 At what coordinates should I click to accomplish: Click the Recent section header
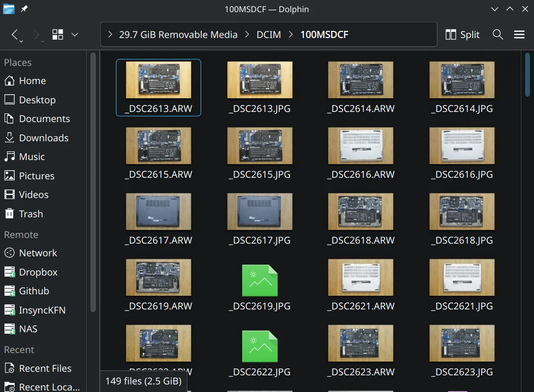pos(19,350)
